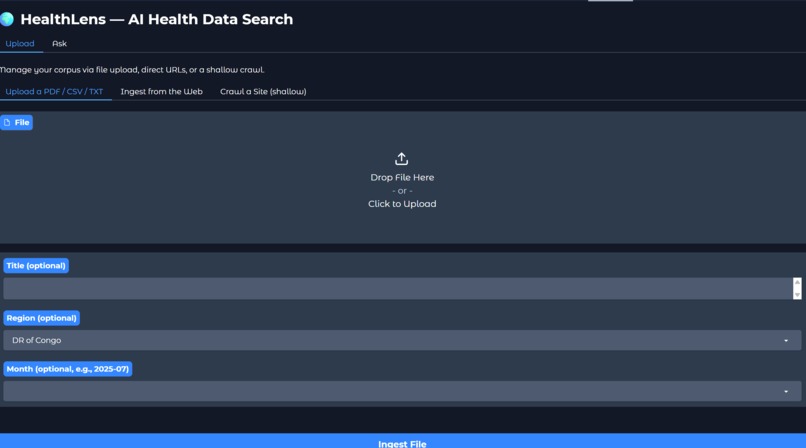Click the HealthLens — AI Health Data Search heading
Image resolution: width=806 pixels, height=448 pixels.
pyautogui.click(x=157, y=19)
